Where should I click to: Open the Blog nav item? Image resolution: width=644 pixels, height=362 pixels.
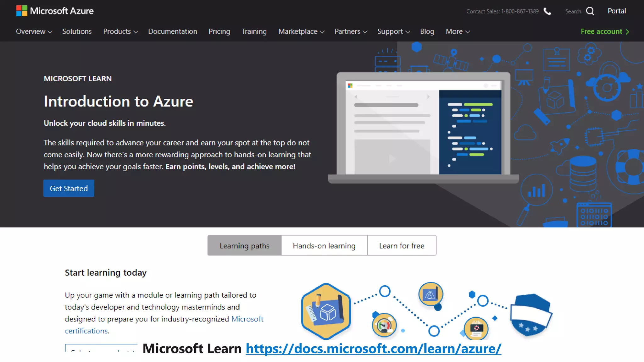427,31
